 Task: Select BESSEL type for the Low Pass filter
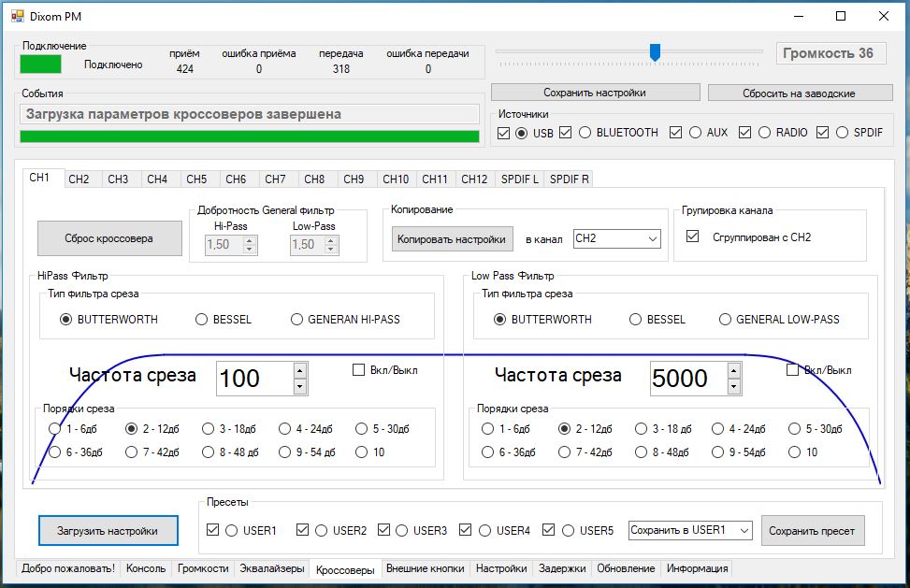635,320
